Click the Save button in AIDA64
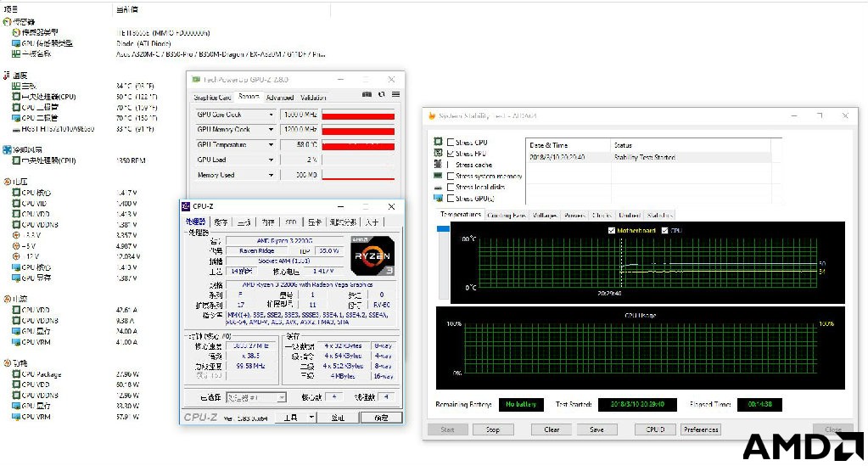This screenshot has height=466, width=868. (x=596, y=430)
